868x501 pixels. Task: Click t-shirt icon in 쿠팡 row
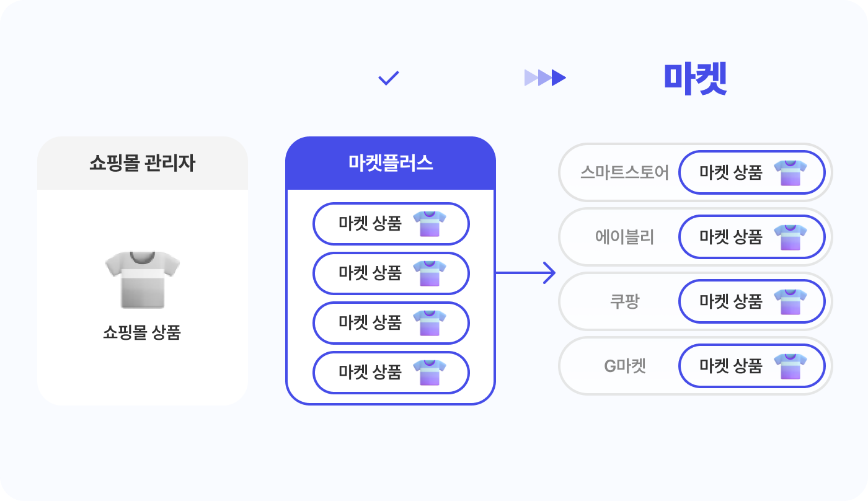pos(790,301)
